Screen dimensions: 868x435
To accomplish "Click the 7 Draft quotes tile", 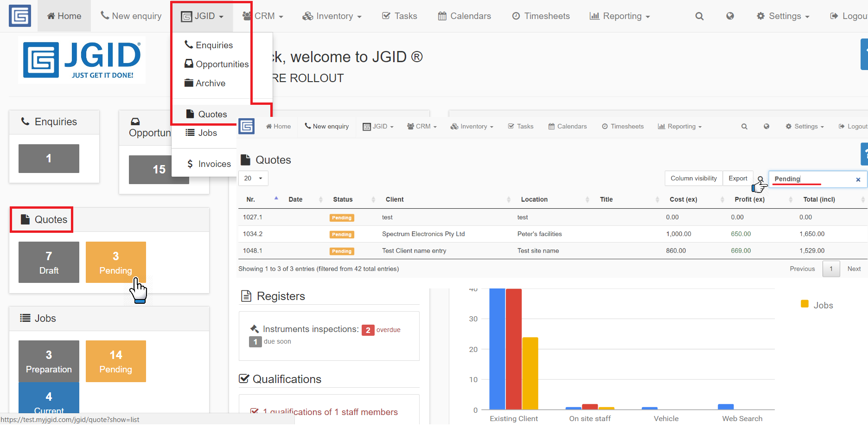I will coord(49,262).
